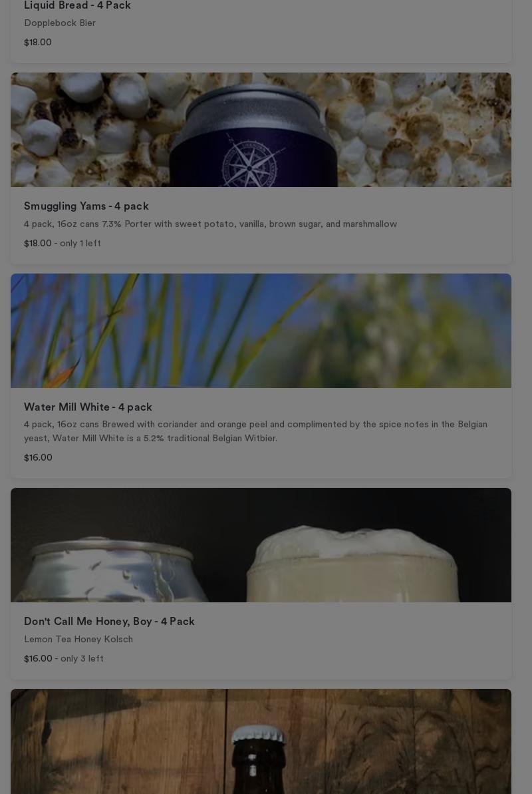Click the frothy beer glass in Kolsch photo

[353, 564]
